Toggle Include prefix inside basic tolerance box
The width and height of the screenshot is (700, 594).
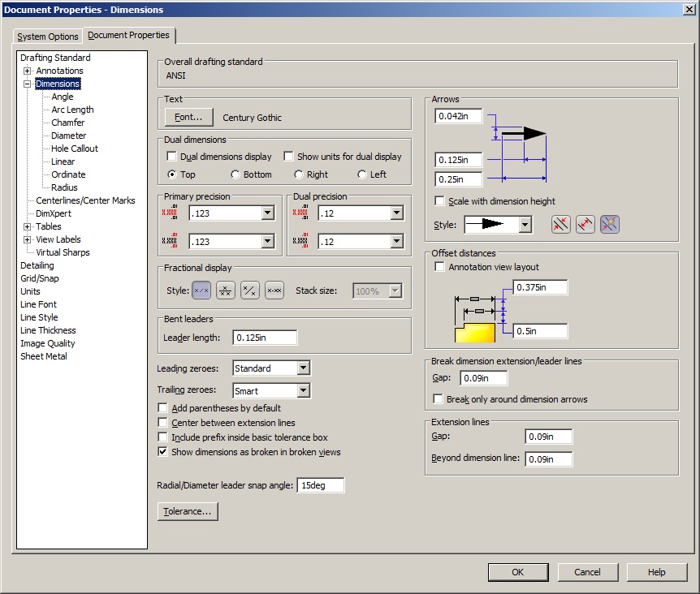pyautogui.click(x=163, y=437)
